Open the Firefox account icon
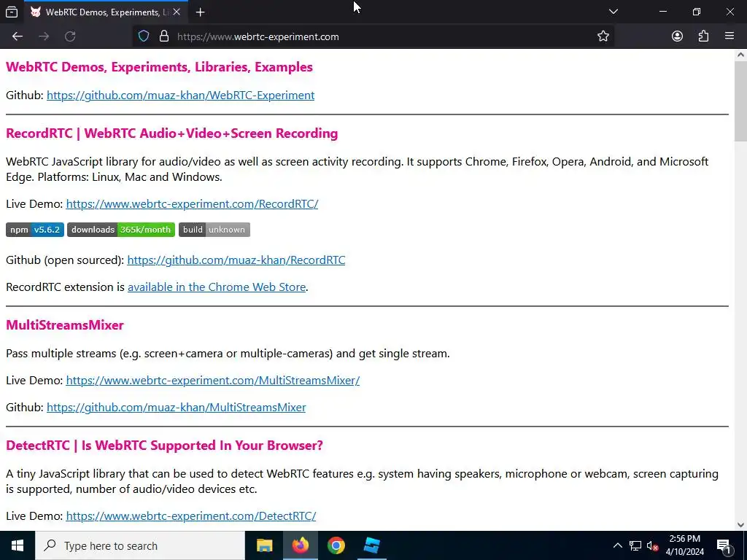The height and width of the screenshot is (560, 747). click(x=677, y=36)
